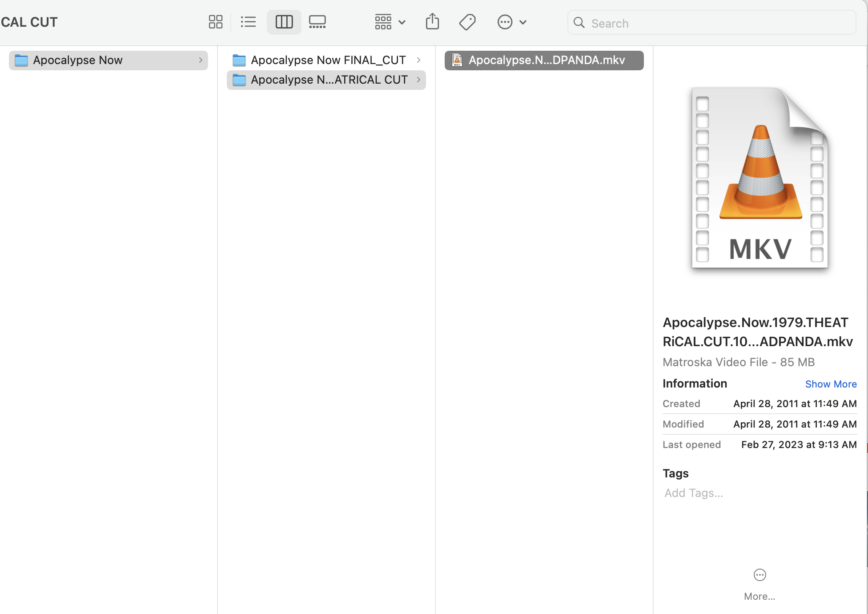
Task: Click the Add Tags field
Action: pos(694,493)
